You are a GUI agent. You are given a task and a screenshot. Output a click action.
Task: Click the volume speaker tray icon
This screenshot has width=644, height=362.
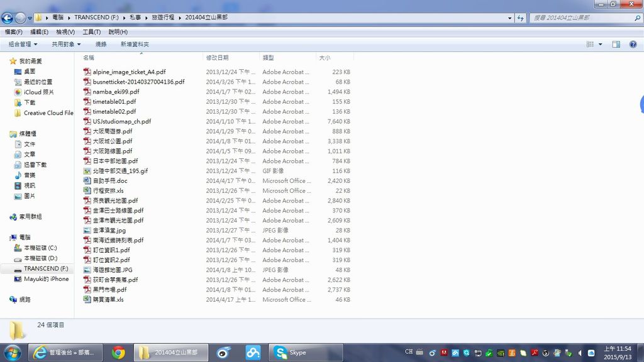pos(579,353)
